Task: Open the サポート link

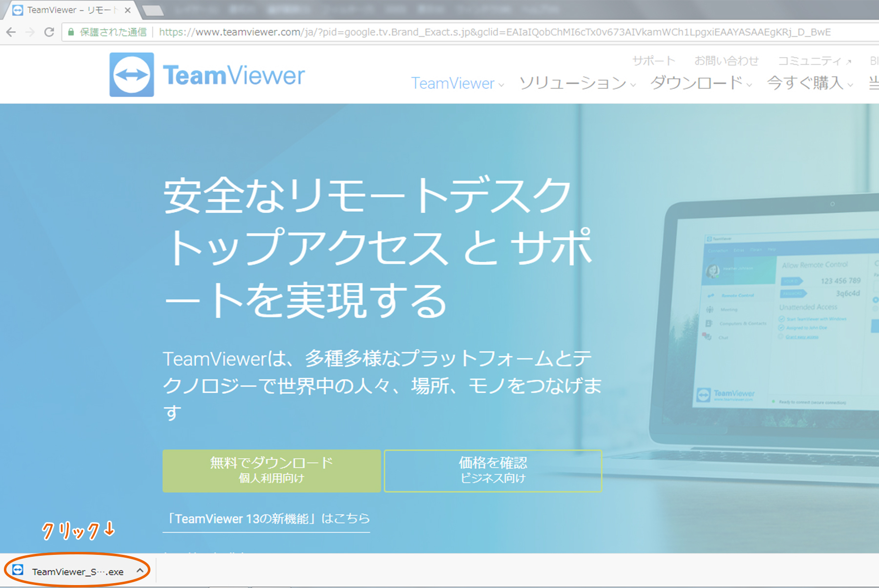Action: point(653,61)
